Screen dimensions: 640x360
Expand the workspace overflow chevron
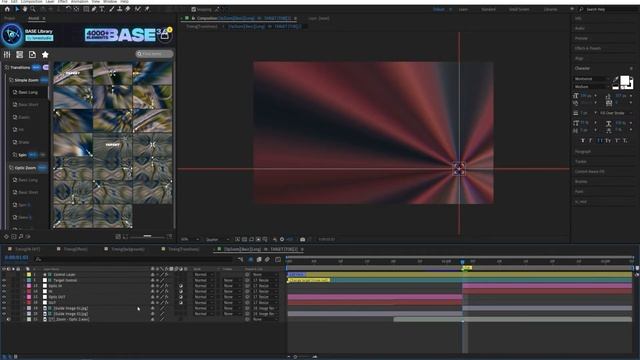pyautogui.click(x=572, y=9)
